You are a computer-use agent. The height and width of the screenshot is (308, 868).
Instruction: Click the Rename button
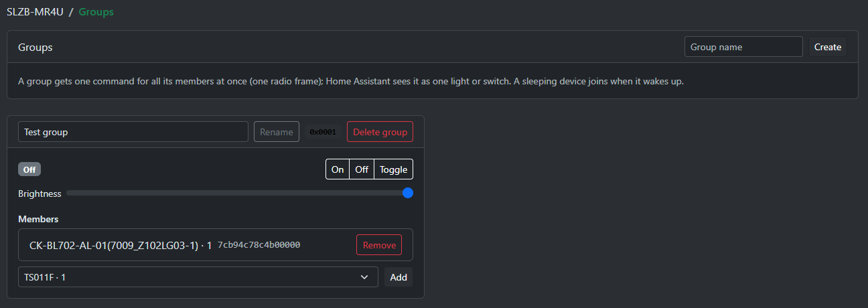click(x=277, y=132)
